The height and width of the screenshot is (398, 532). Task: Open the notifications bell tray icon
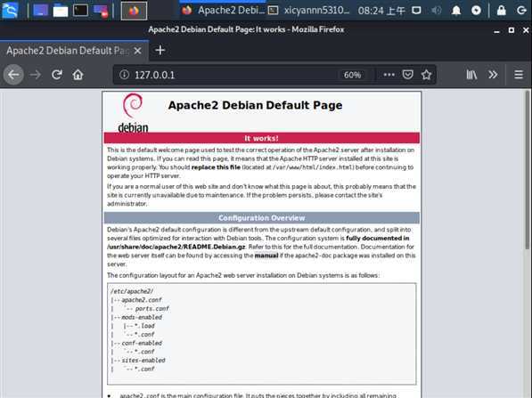(x=456, y=11)
